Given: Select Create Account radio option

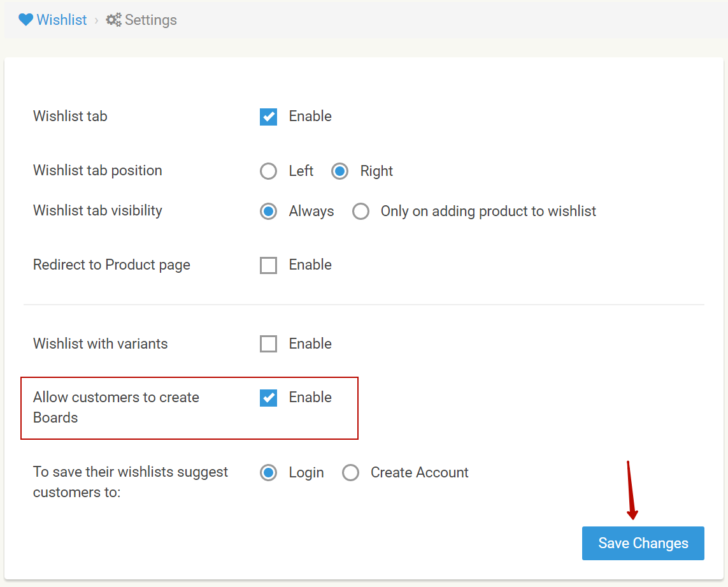Looking at the screenshot, I should click(x=350, y=473).
